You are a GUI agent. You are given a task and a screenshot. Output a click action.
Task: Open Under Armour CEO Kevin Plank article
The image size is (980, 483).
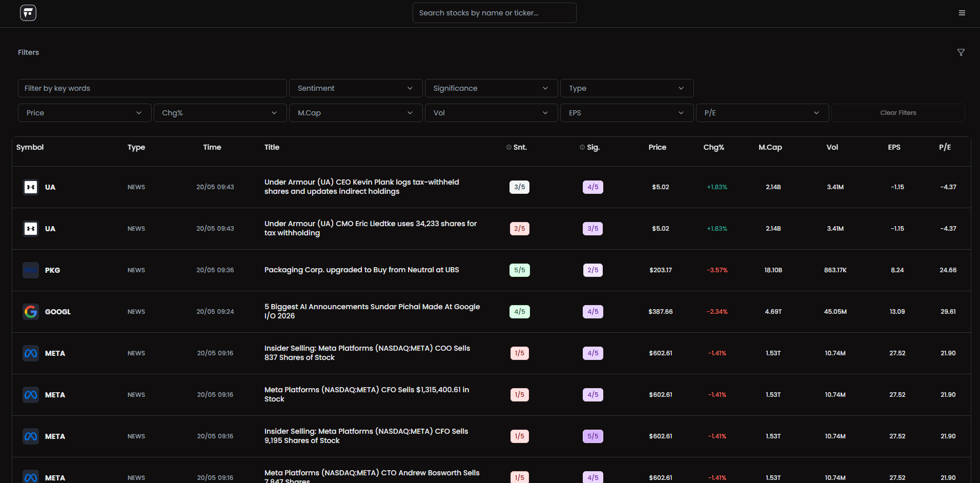[361, 187]
